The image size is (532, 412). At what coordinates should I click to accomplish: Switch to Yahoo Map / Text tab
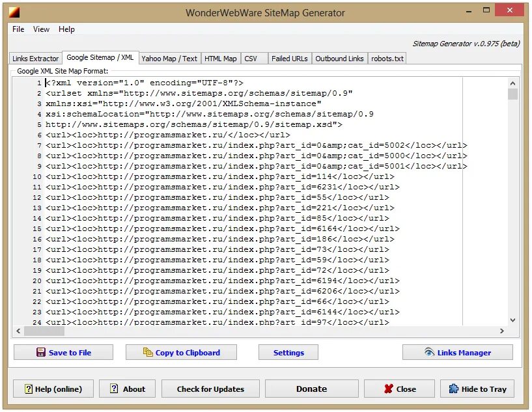169,59
